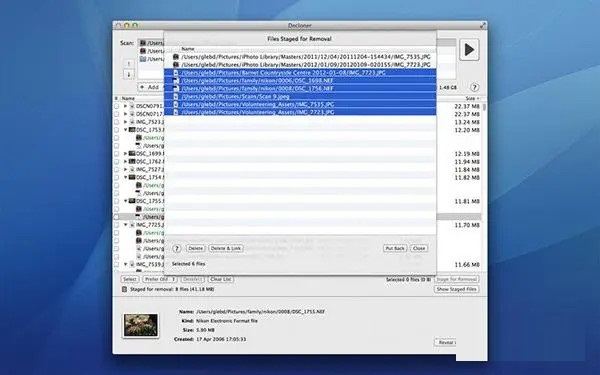Viewport: 600px width, 375px height.
Task: Collapse the DSC_1753 duplicate group
Action: (125, 130)
